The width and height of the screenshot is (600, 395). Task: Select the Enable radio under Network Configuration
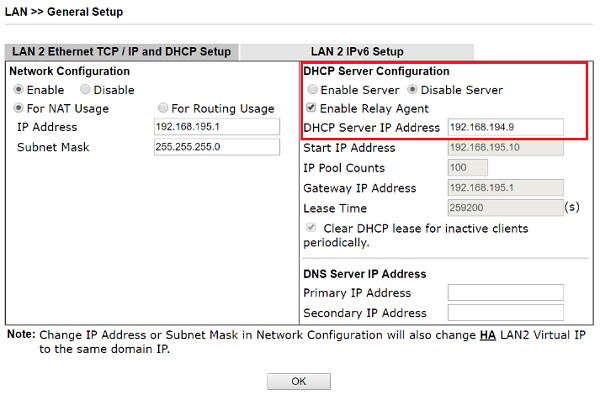(18, 90)
